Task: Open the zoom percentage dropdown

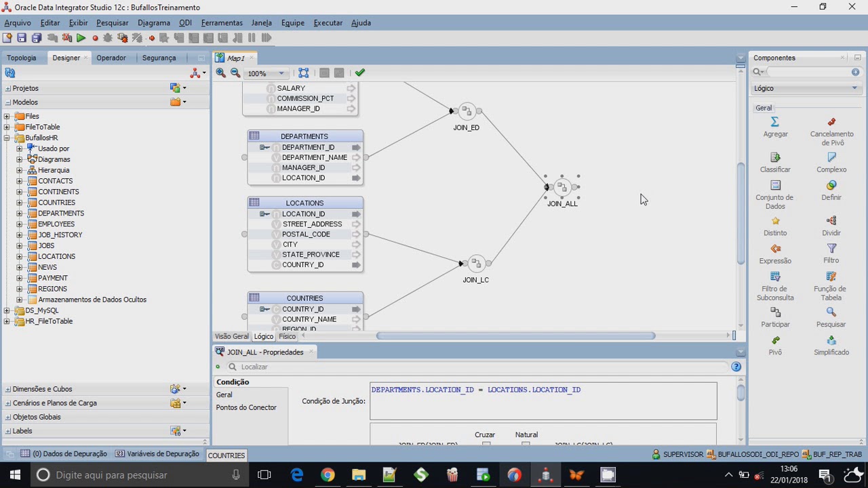Action: 281,73
